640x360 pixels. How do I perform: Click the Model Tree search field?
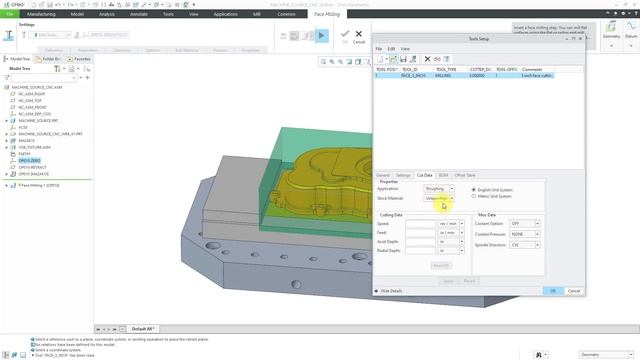pyautogui.click(x=43, y=78)
